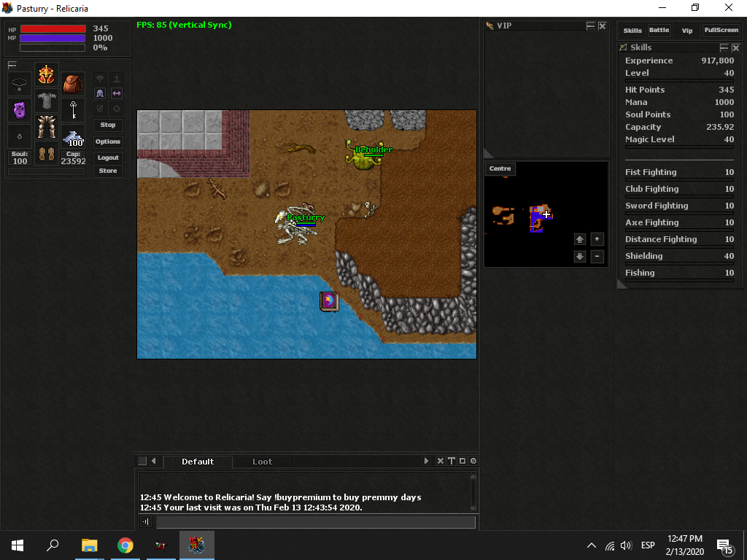Click the white key in the hand slot

(73, 111)
